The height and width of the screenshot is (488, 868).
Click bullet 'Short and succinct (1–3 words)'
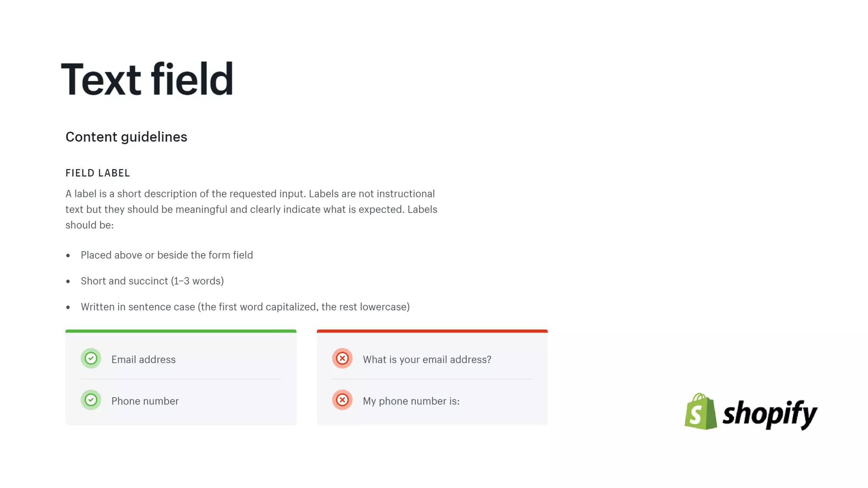pos(152,281)
